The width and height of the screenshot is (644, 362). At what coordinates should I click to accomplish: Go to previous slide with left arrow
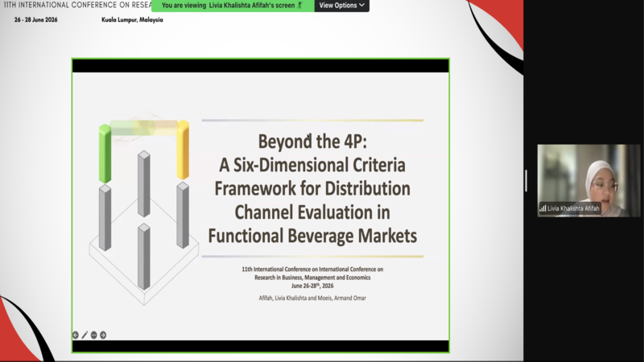tap(76, 335)
